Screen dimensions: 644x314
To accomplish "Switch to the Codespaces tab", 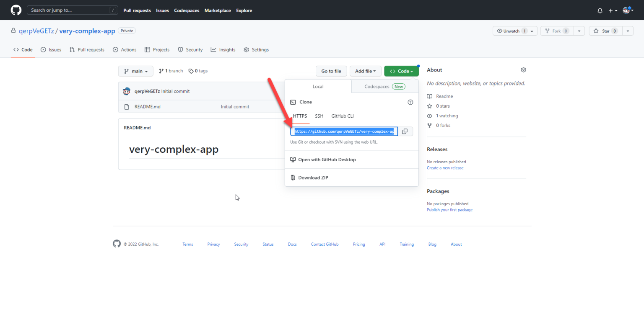I will coord(385,87).
